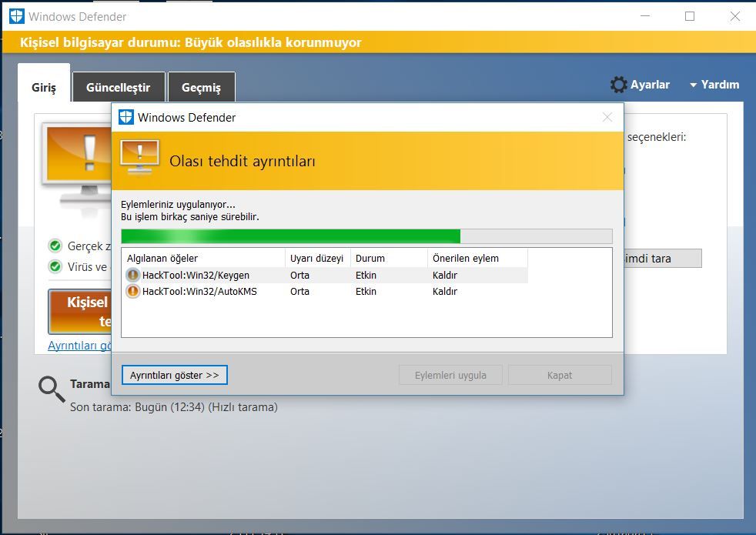Maximize the main Windows Defender window
Image resolution: width=756 pixels, height=535 pixels.
click(690, 16)
